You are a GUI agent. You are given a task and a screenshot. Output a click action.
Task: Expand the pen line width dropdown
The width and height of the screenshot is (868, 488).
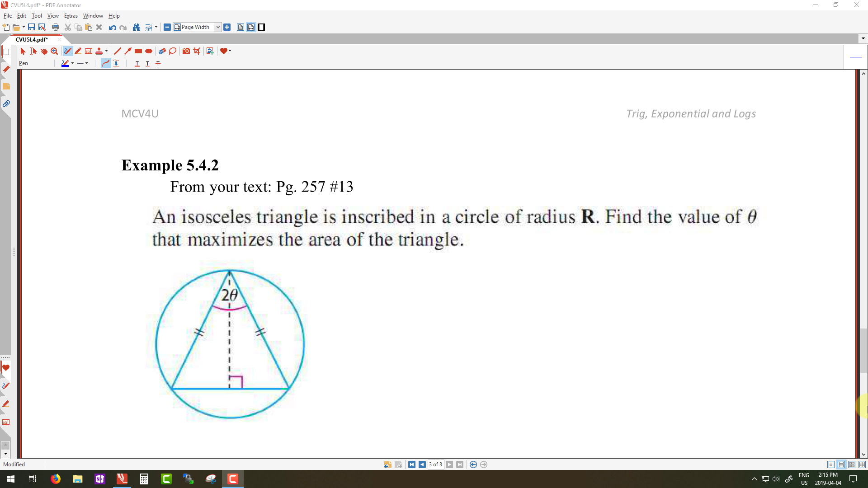click(87, 63)
